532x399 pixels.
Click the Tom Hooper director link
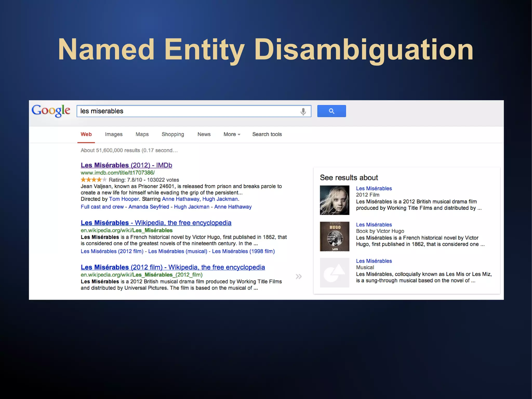click(124, 199)
